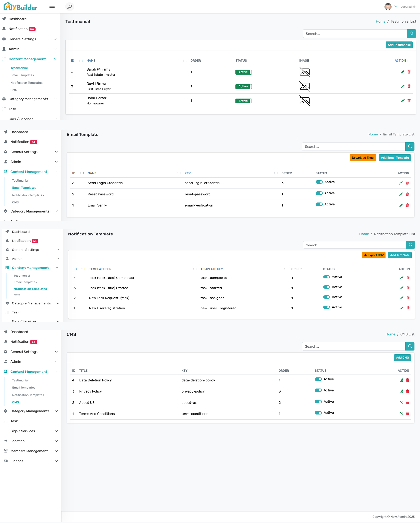This screenshot has width=420, height=523.
Task: Delete the task_started notification template
Action: (408, 288)
